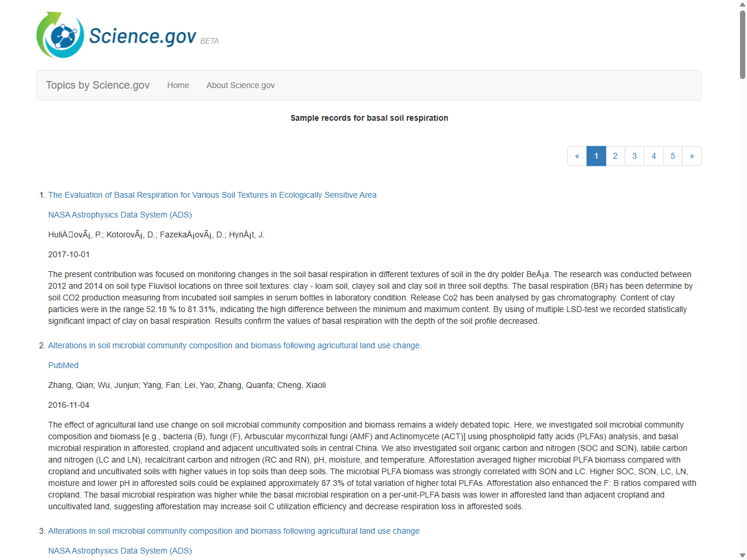Open the Basal Respiration soil textures article

(x=212, y=195)
